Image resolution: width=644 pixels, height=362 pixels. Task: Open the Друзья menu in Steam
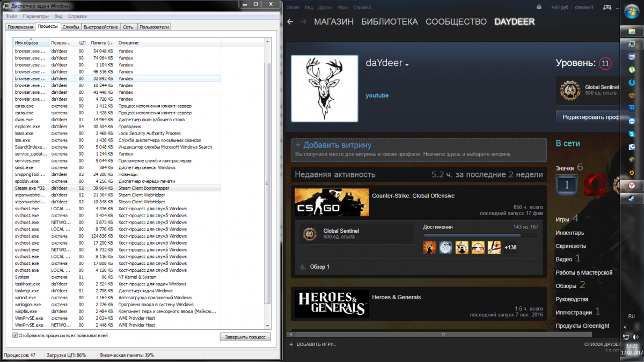pyautogui.click(x=325, y=8)
